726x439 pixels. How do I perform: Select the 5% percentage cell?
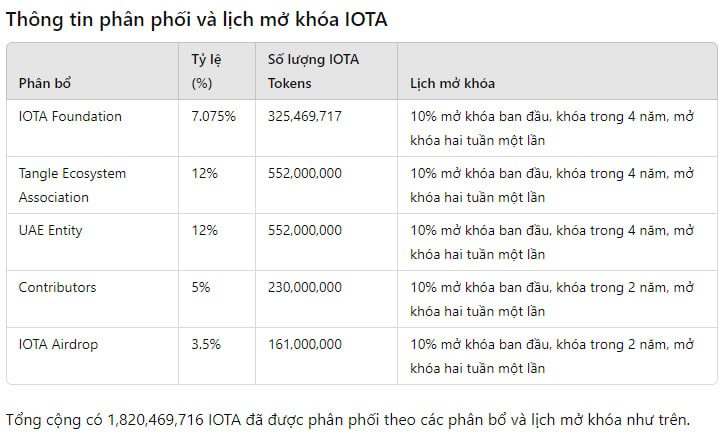point(201,287)
